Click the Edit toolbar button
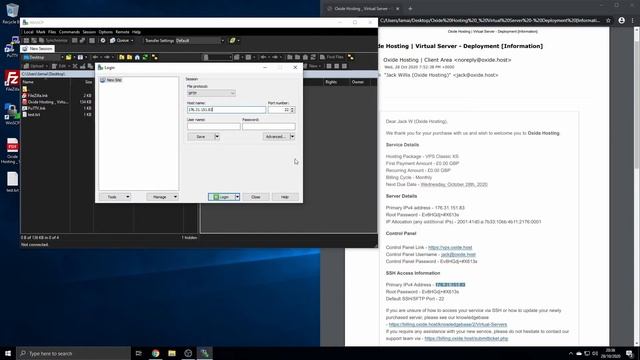 coord(60,66)
